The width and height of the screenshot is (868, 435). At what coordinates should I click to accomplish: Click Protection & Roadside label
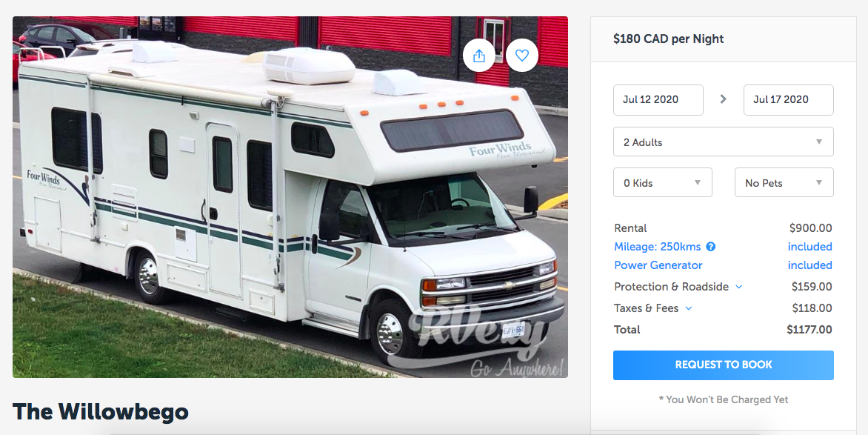click(671, 287)
